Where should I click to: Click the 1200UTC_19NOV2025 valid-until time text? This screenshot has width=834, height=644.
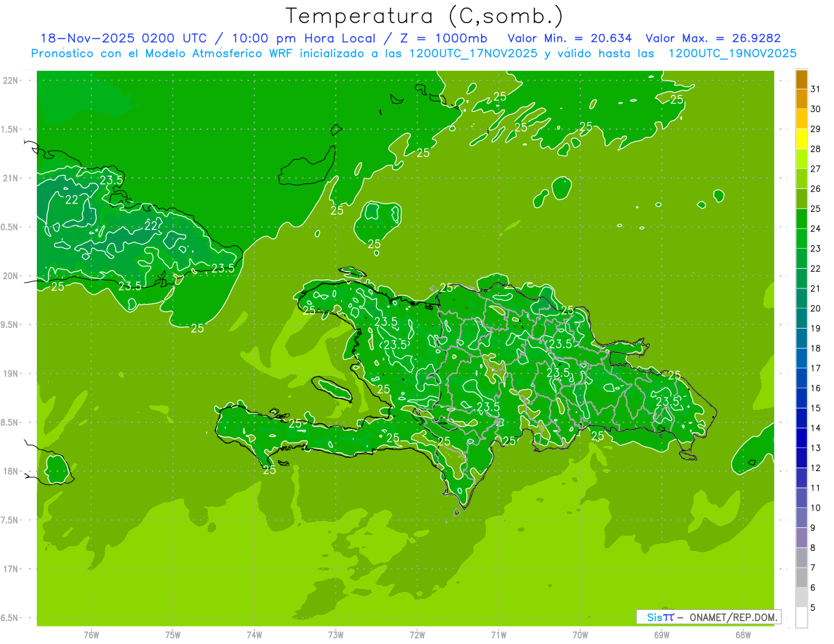click(x=732, y=53)
